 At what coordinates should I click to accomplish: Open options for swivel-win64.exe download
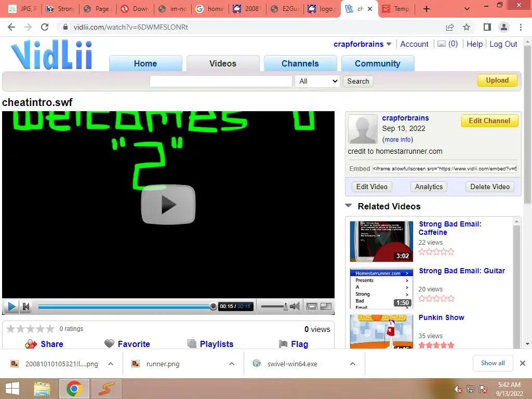click(353, 364)
